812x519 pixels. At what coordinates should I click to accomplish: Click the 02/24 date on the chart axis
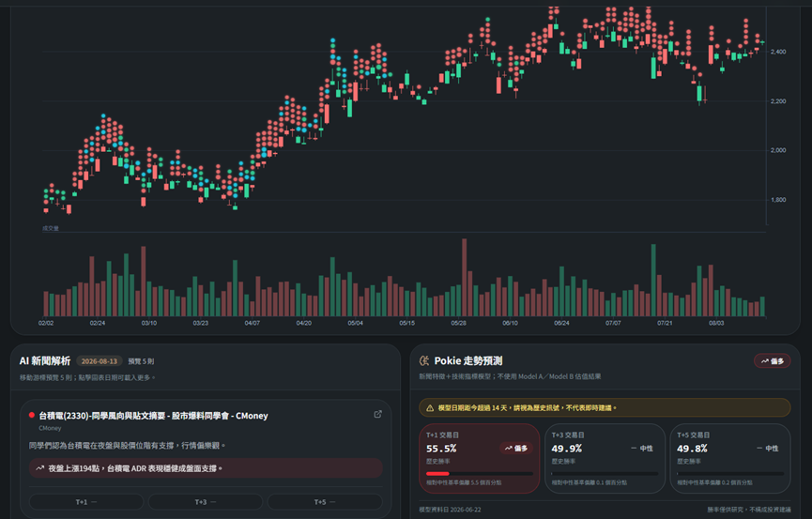pyautogui.click(x=98, y=323)
